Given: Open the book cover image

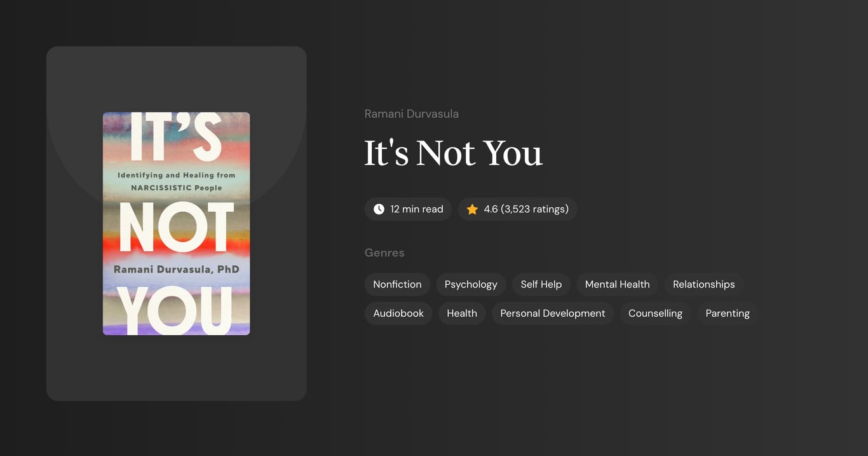Looking at the screenshot, I should 176,223.
